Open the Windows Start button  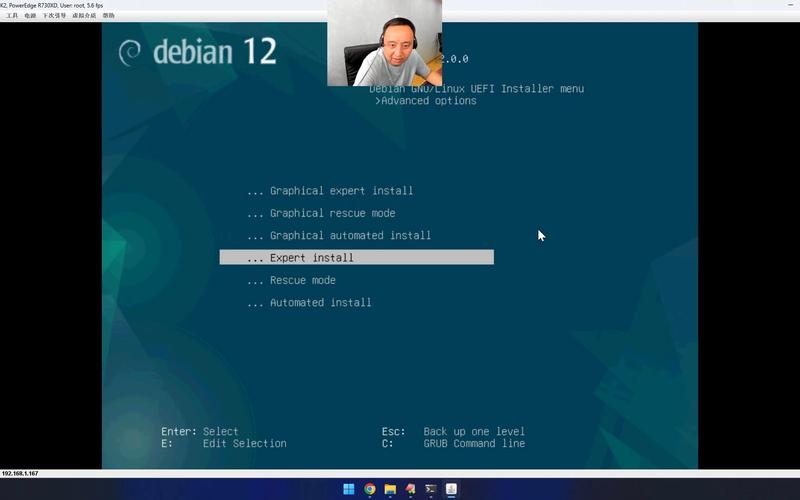(349, 489)
